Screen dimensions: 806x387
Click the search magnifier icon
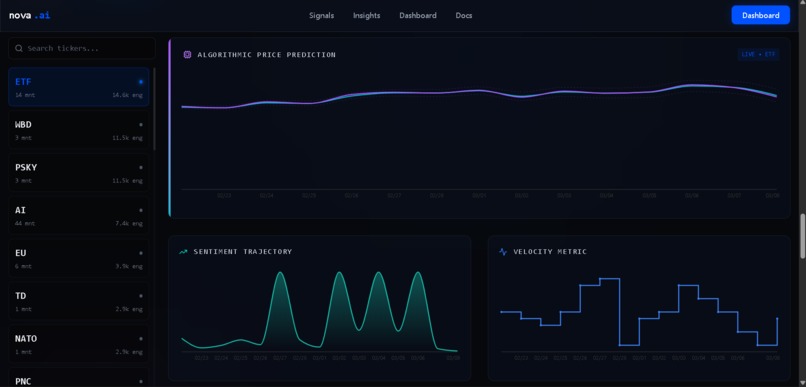pos(19,48)
